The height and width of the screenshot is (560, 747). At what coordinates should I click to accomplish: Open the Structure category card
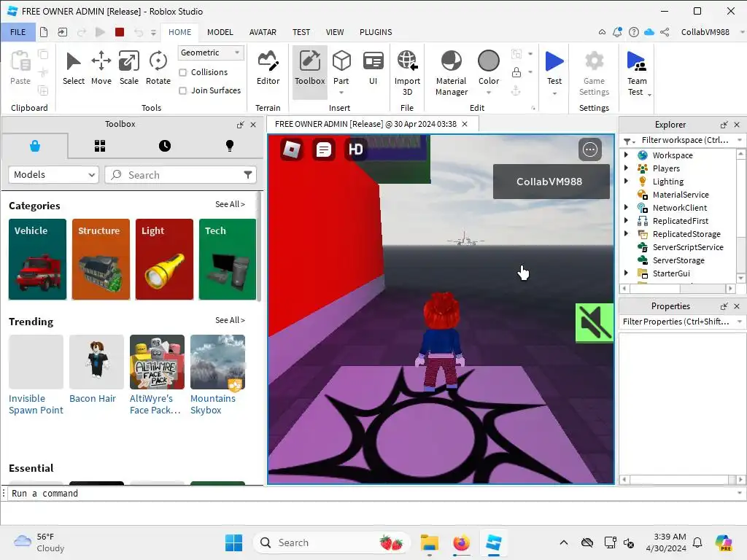point(101,259)
